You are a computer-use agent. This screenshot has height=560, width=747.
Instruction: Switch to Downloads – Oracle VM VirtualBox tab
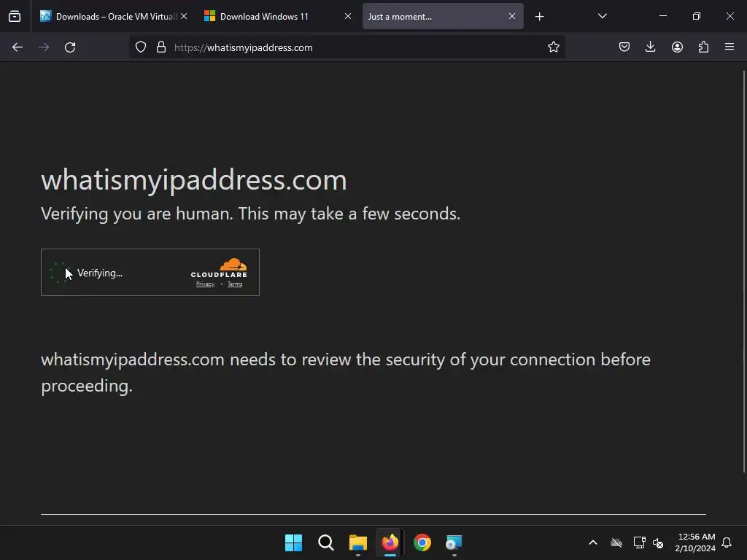click(x=113, y=16)
